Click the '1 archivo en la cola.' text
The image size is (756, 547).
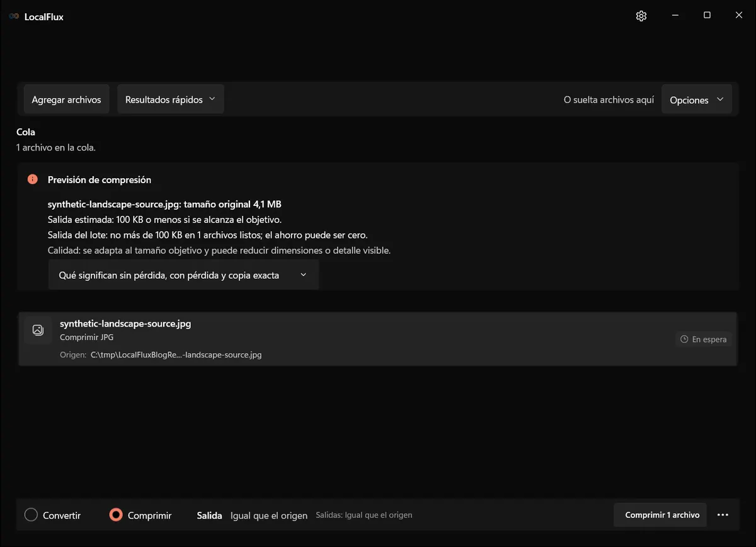(56, 147)
